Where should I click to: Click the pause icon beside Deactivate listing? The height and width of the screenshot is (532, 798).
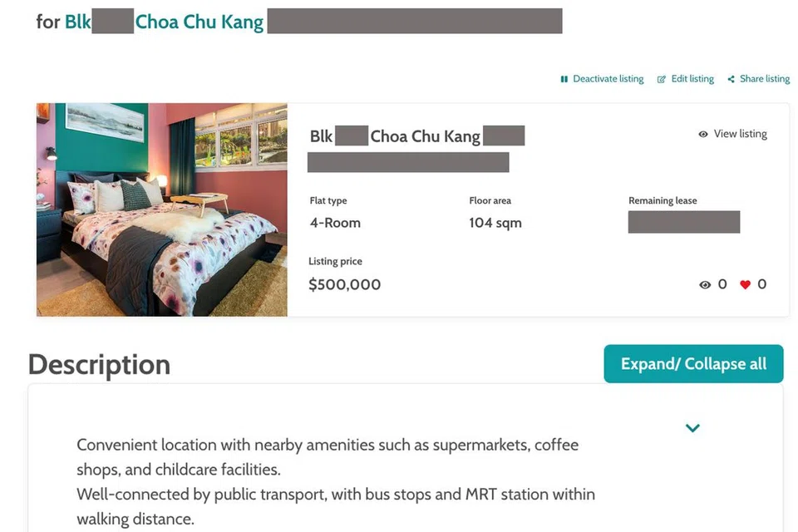coord(564,79)
